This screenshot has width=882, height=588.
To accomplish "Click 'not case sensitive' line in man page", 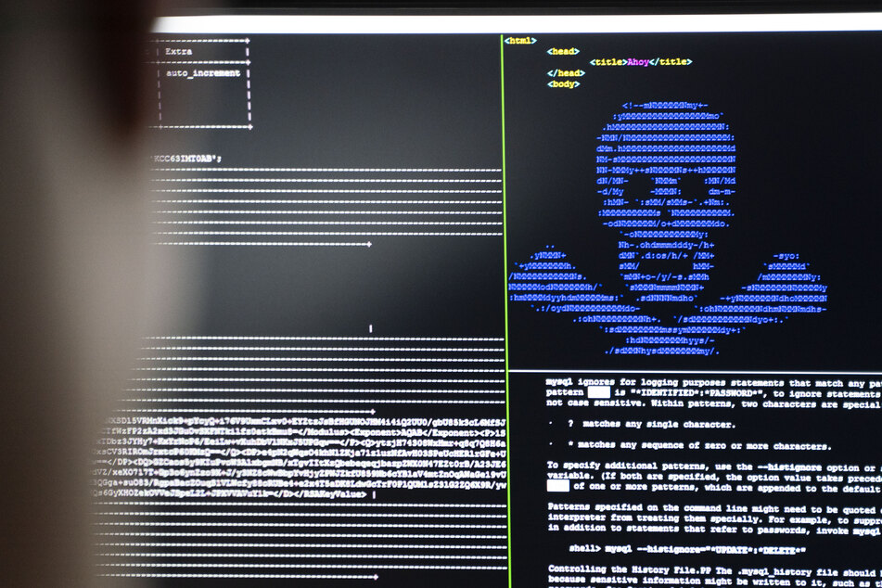I will (x=713, y=403).
